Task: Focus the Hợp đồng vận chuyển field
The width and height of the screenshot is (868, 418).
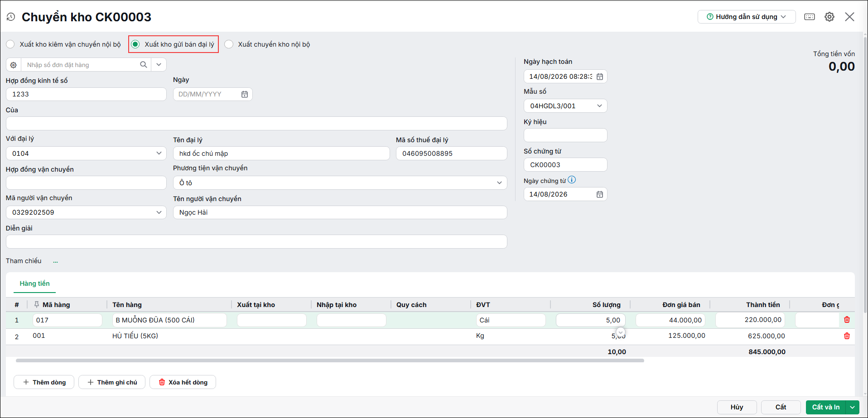Action: point(86,183)
